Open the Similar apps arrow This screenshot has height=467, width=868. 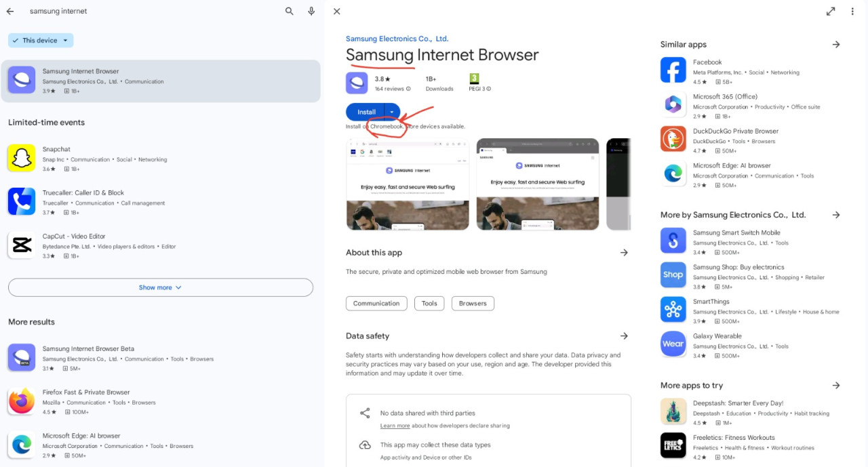pyautogui.click(x=836, y=44)
